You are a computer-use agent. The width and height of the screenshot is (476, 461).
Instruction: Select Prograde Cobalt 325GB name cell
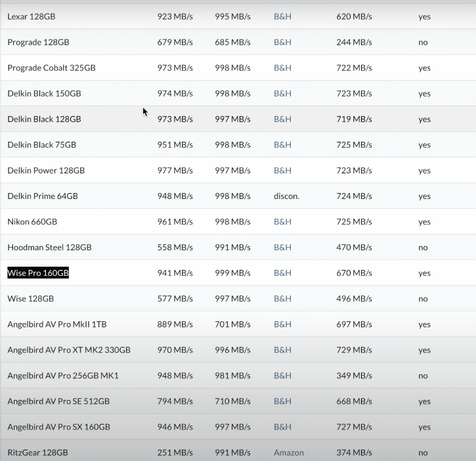(x=51, y=68)
